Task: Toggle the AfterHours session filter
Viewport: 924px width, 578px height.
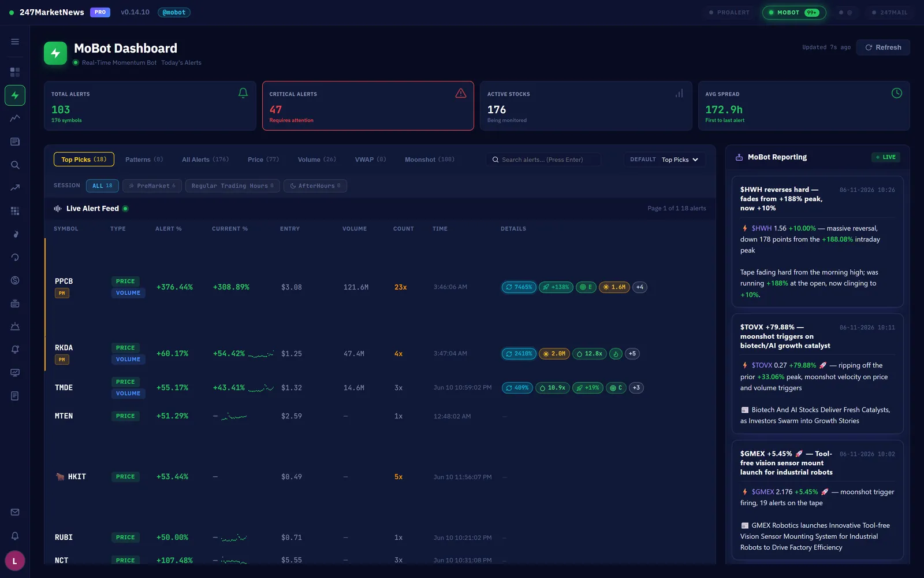Action: 315,186
